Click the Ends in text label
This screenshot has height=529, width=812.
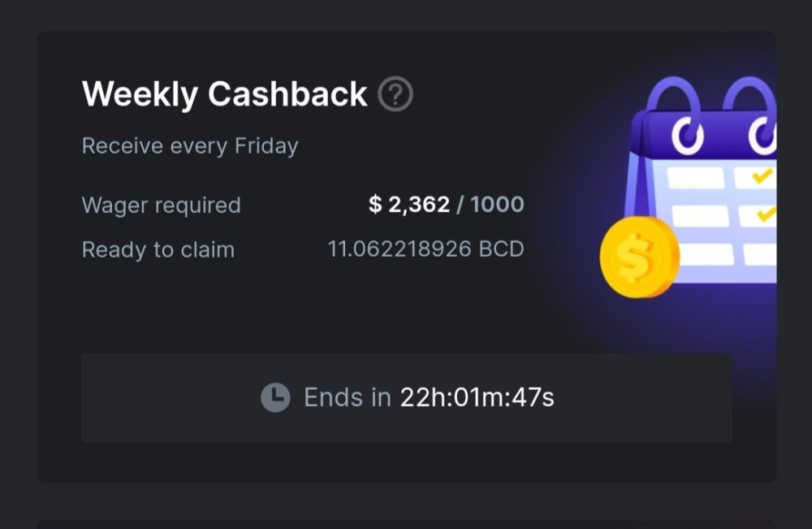347,397
